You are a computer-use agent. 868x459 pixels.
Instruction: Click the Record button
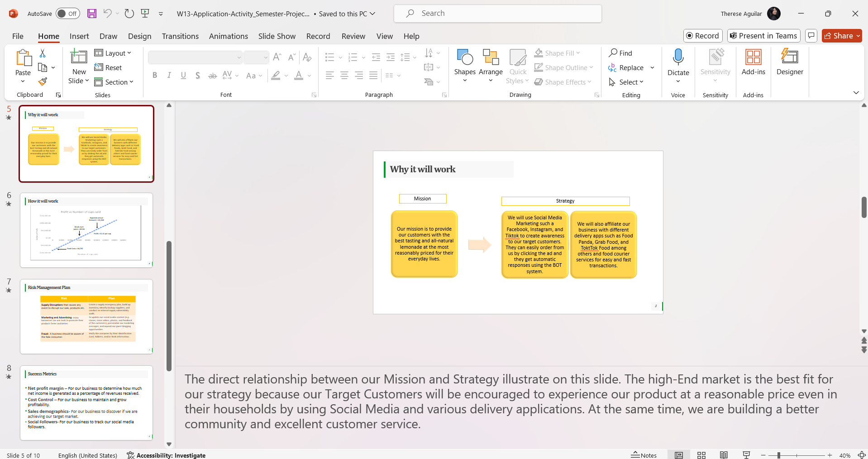[x=703, y=36]
